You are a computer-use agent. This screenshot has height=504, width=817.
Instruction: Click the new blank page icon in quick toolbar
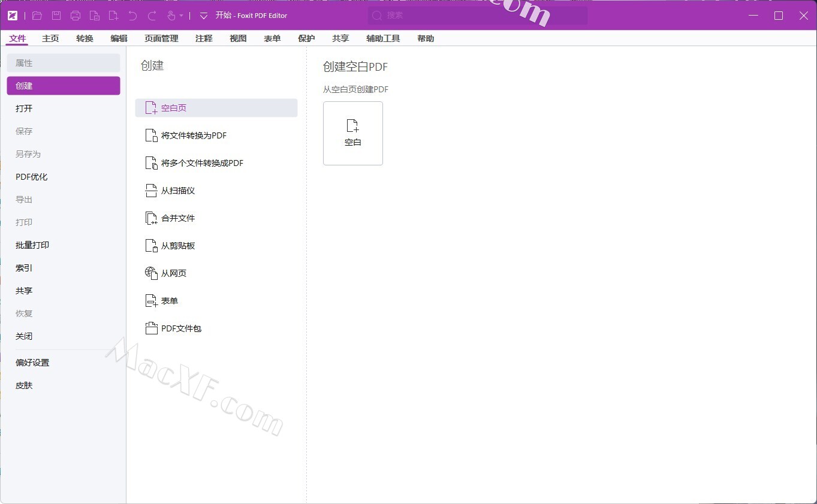click(114, 16)
